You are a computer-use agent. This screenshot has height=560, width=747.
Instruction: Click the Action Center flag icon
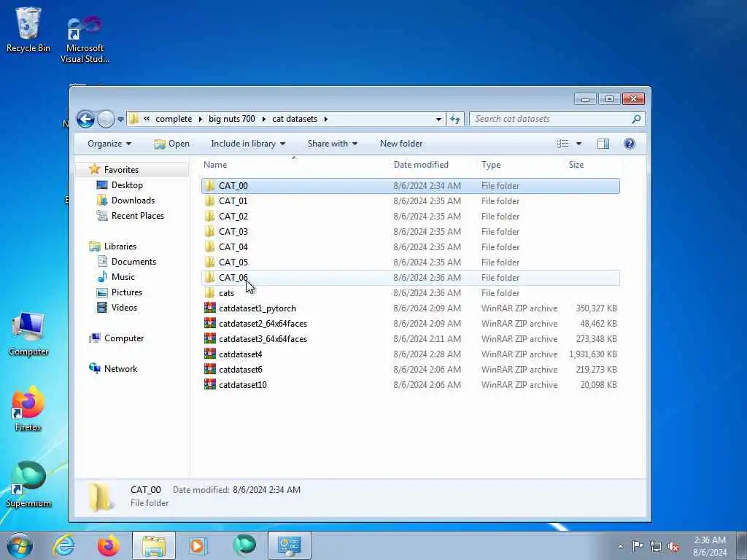click(x=638, y=545)
